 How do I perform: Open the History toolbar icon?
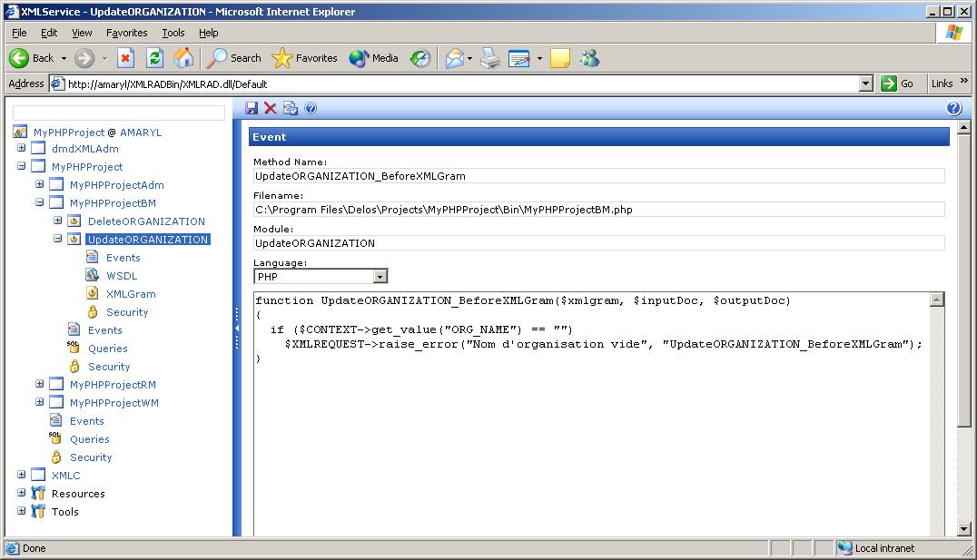point(419,58)
